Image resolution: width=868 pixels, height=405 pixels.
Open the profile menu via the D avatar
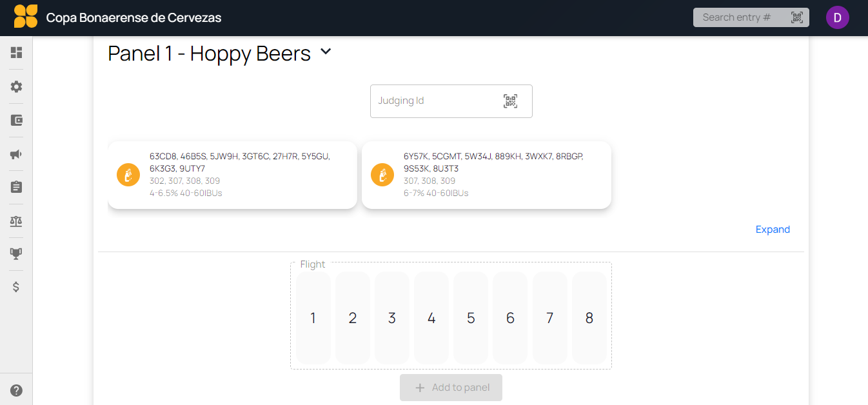tap(837, 17)
